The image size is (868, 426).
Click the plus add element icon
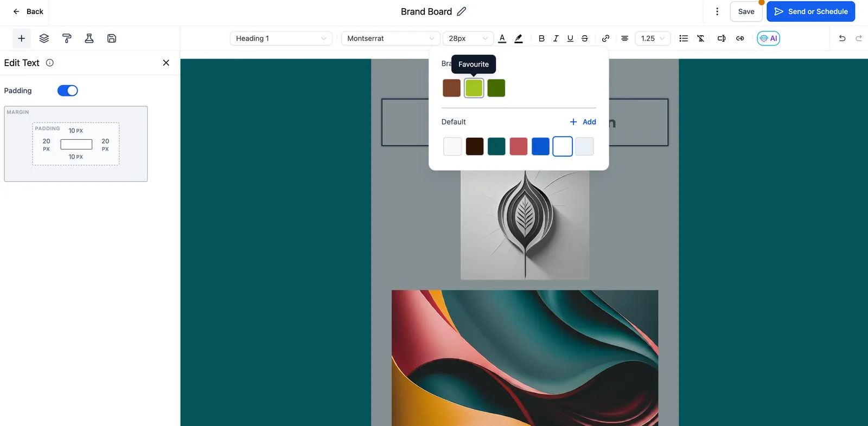point(22,38)
